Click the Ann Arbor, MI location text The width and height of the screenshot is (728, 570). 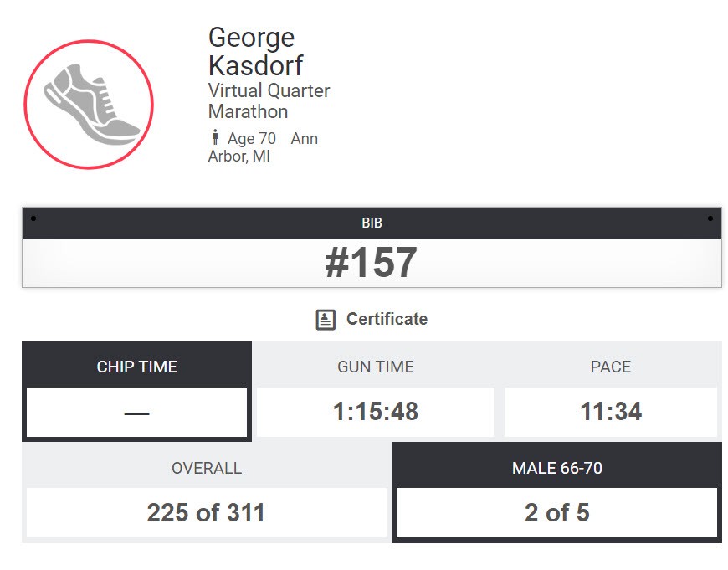(262, 147)
